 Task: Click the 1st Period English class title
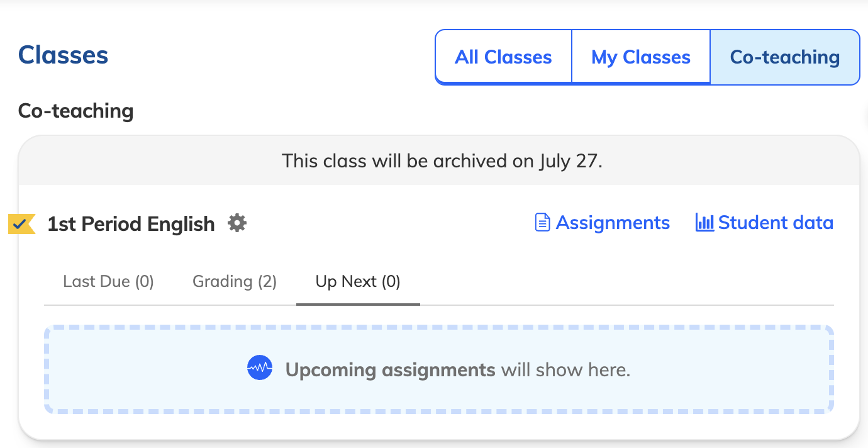(x=131, y=223)
